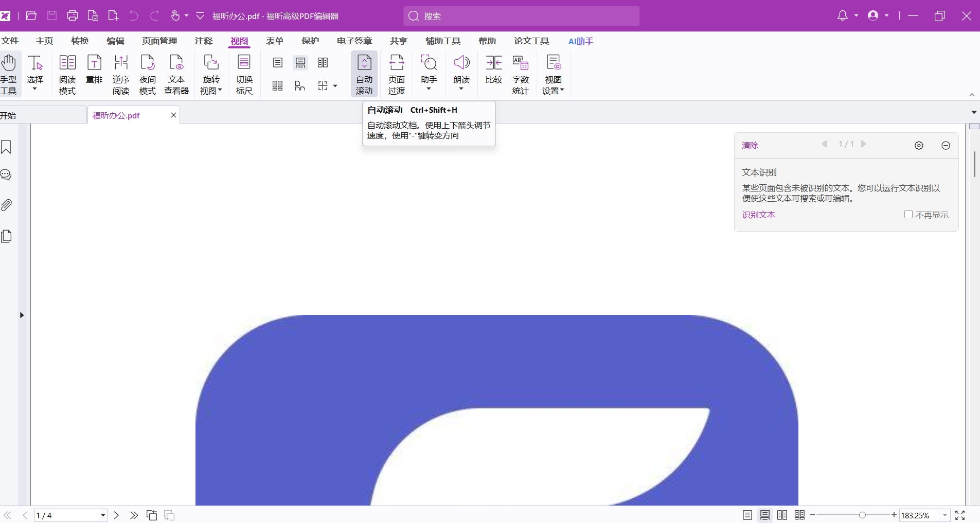Expand the Assistant (助手) dropdown
This screenshot has width=980, height=523.
[x=429, y=89]
